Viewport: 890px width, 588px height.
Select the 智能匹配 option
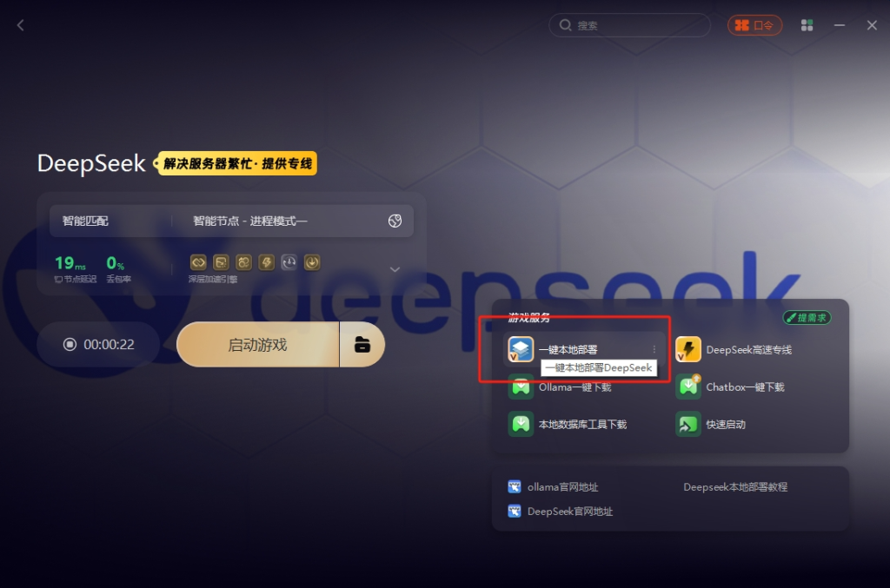tap(85, 221)
